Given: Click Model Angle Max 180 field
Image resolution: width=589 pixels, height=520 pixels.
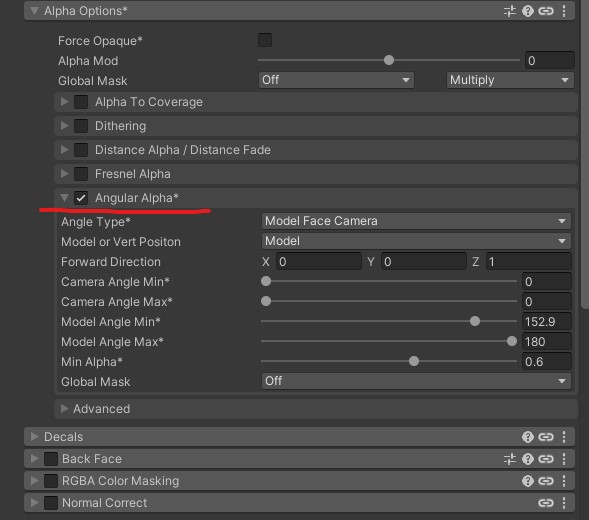Looking at the screenshot, I should [x=547, y=342].
